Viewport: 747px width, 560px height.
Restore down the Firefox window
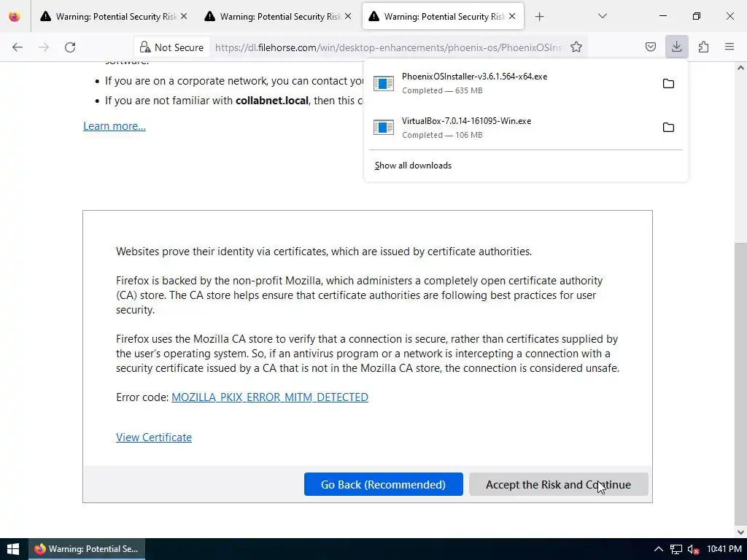(697, 16)
